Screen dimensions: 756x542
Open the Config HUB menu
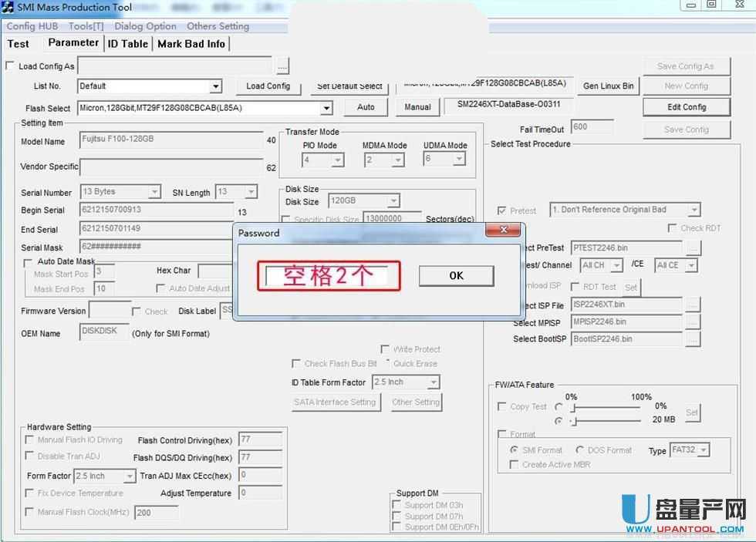(32, 26)
